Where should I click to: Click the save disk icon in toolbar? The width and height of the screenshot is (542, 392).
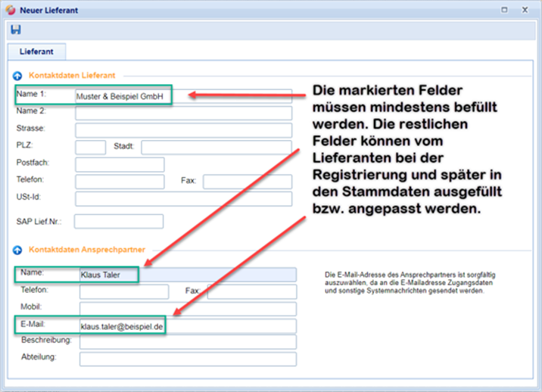(16, 30)
